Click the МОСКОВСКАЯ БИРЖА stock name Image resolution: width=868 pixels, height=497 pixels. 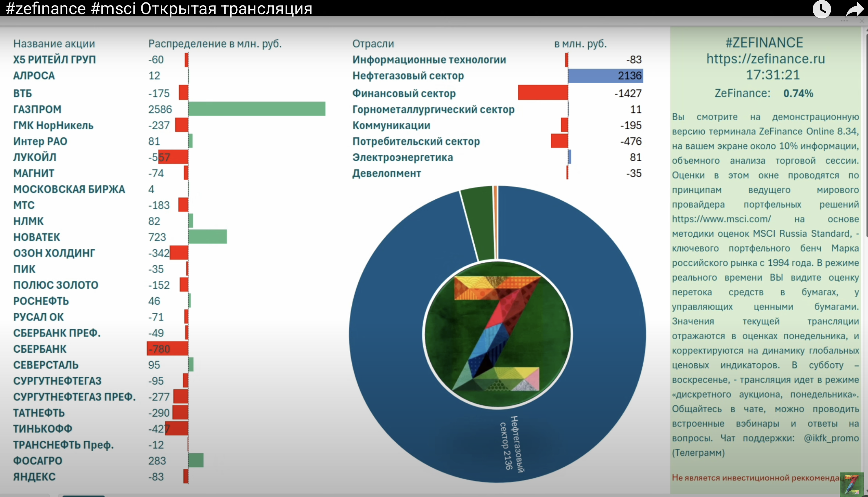(x=69, y=189)
